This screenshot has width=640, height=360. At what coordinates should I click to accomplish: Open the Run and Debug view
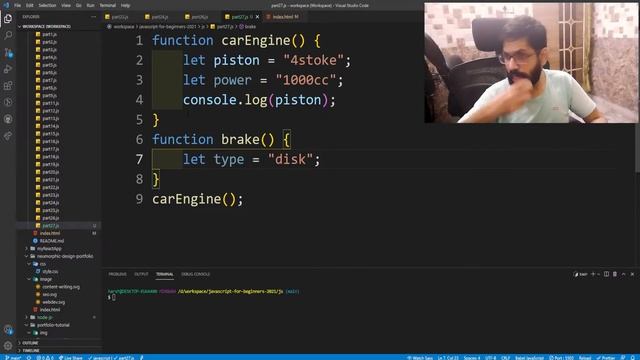[x=8, y=69]
